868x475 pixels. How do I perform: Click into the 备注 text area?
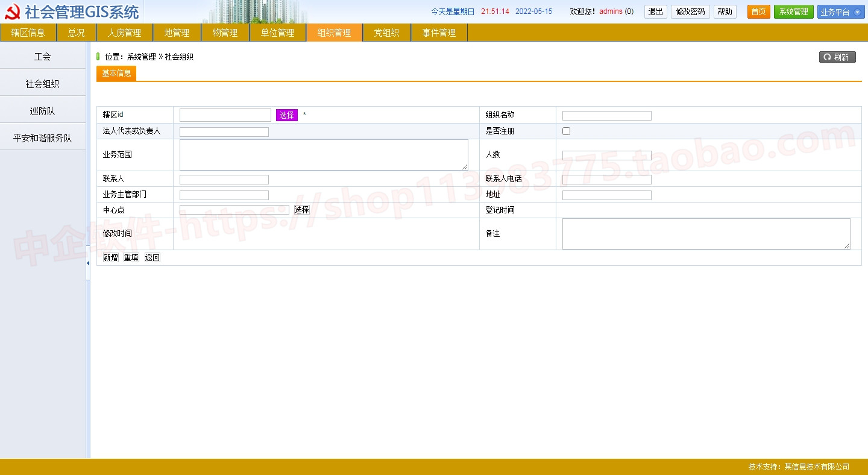[x=706, y=234]
